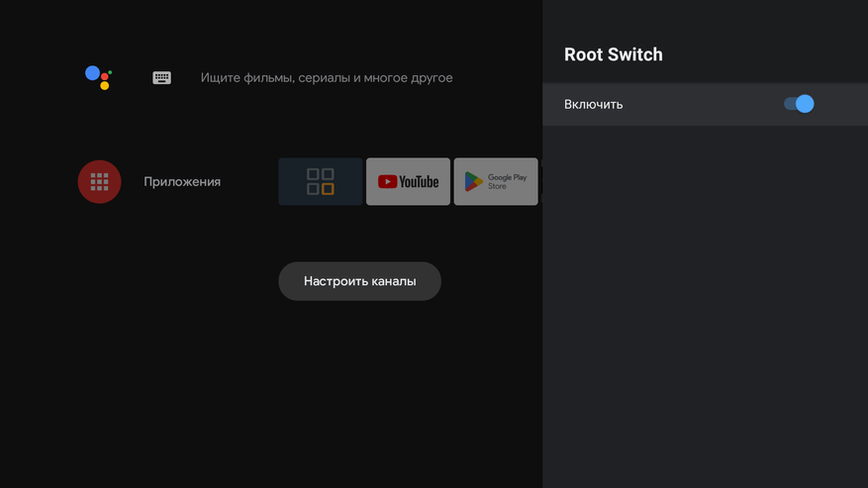This screenshot has height=488, width=868.
Task: Click the blue Root Switch toggle knob
Action: point(805,104)
